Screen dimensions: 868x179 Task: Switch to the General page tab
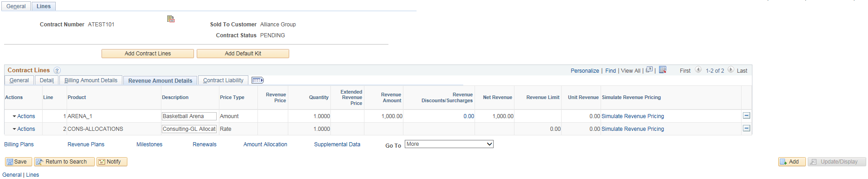click(x=16, y=6)
